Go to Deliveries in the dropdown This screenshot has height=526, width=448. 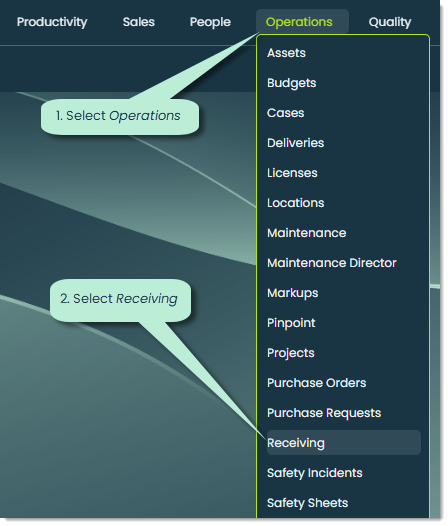(x=295, y=143)
